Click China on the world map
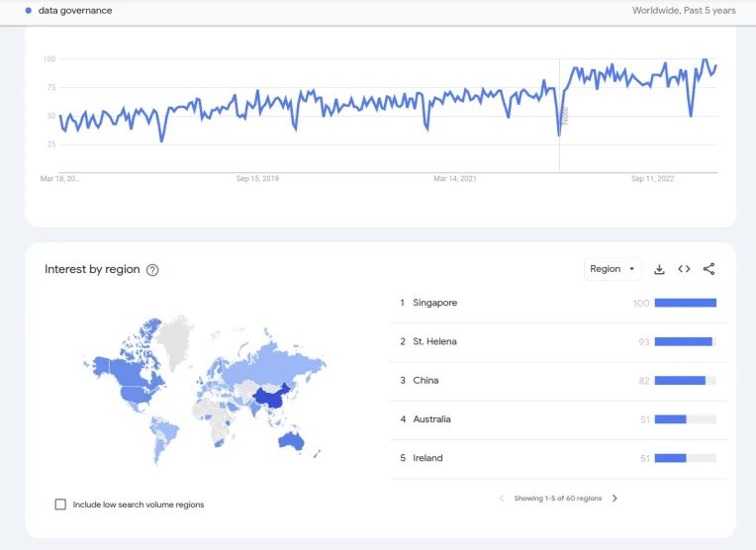This screenshot has height=550, width=756. coord(270,398)
